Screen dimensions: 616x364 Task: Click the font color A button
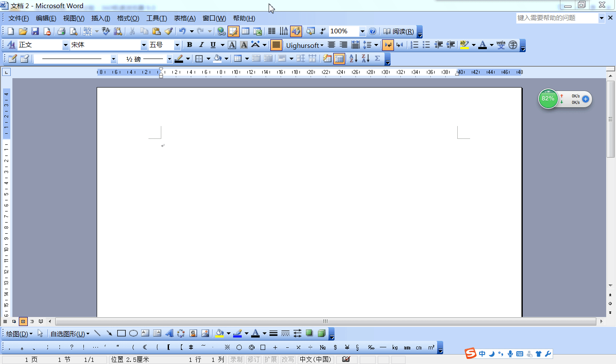point(483,45)
